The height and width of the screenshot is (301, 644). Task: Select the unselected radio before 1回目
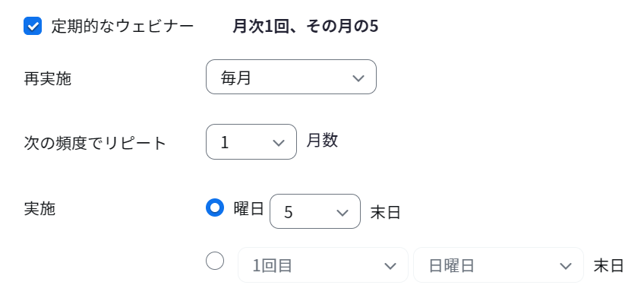click(215, 261)
